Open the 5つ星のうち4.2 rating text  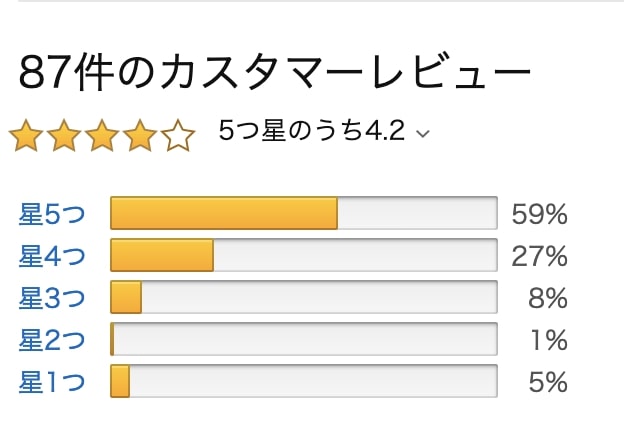point(312,130)
